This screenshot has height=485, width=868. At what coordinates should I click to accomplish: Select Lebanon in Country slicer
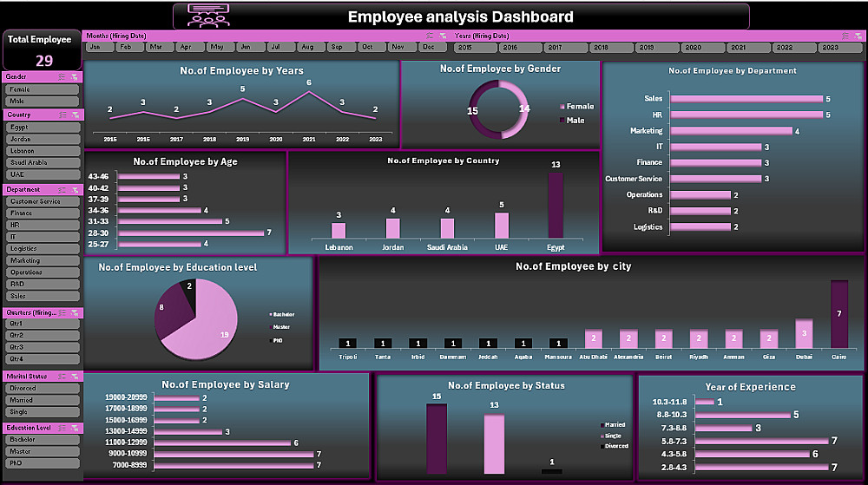tap(43, 151)
